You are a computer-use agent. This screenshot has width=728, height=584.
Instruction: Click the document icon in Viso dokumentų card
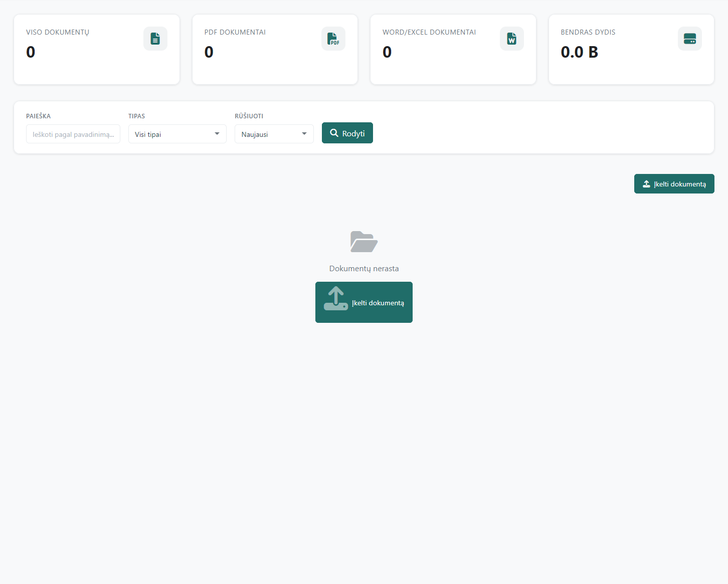click(155, 39)
